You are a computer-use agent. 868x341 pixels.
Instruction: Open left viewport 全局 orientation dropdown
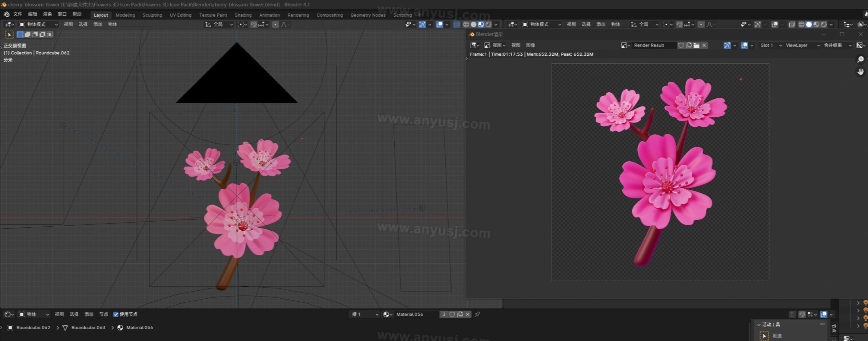click(x=219, y=24)
